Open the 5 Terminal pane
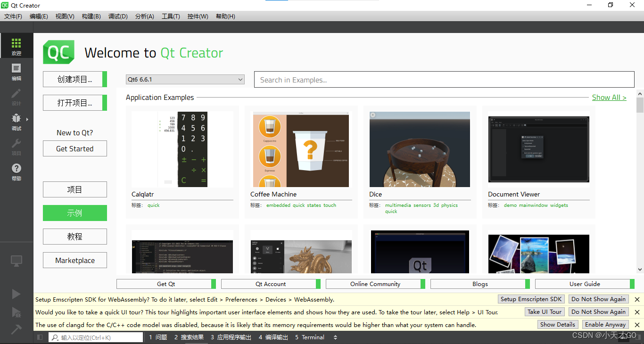Screen dimensions: 644x344 [310, 337]
